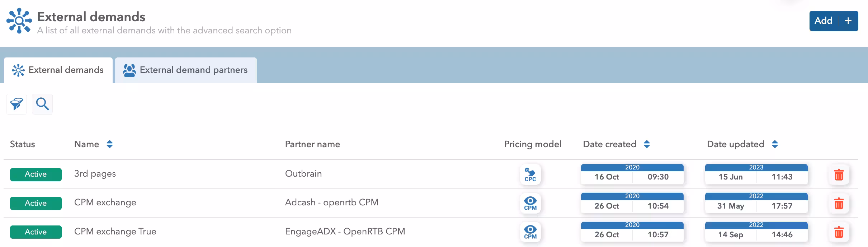The height and width of the screenshot is (247, 868).
Task: Click the Outbrain partner name cell
Action: [x=303, y=174]
